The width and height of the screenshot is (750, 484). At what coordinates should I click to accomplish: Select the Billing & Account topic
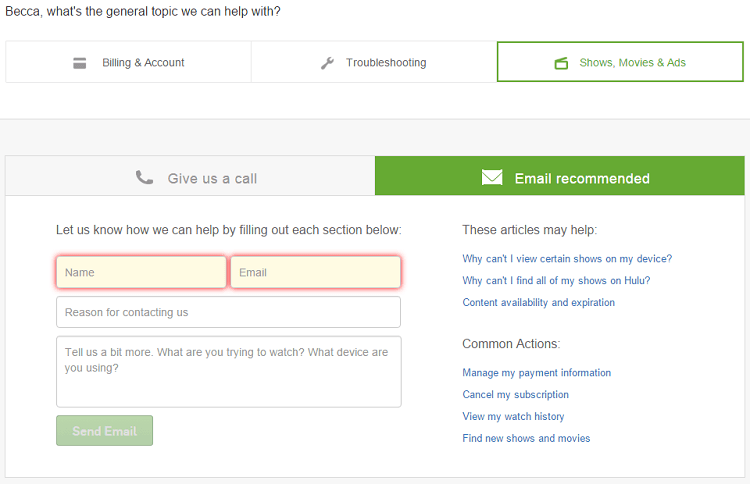click(129, 62)
